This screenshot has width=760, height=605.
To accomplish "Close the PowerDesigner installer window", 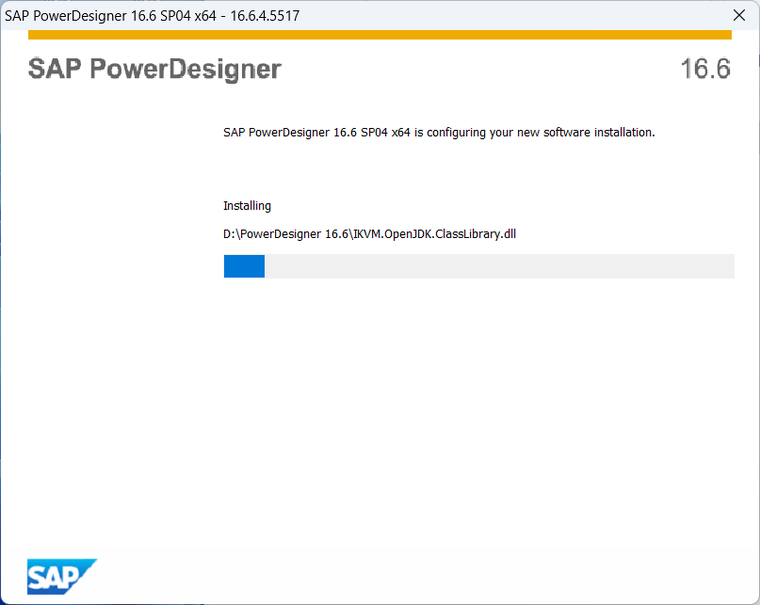I will 739,16.
